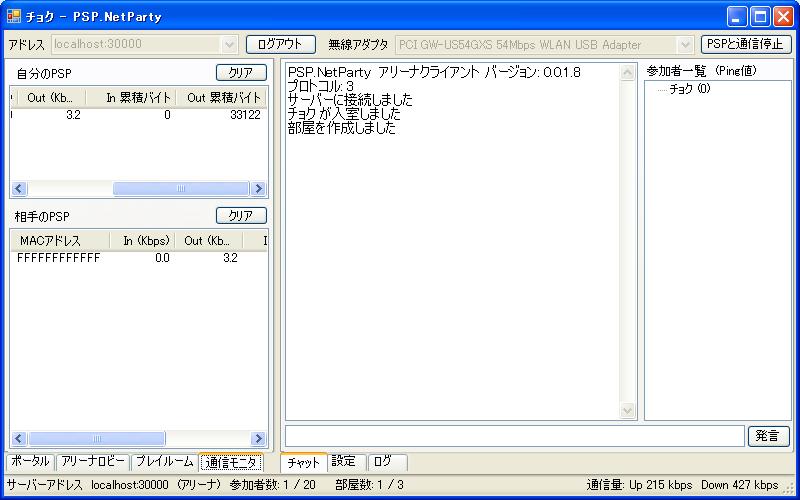Click the MACアドレス column header

(x=60, y=241)
